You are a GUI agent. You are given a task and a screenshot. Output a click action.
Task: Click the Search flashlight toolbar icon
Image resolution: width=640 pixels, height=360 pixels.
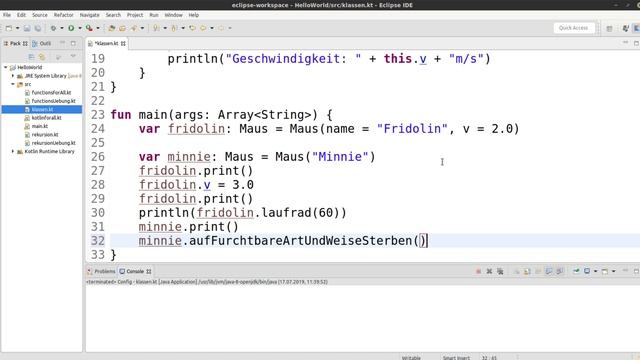pyautogui.click(x=133, y=28)
